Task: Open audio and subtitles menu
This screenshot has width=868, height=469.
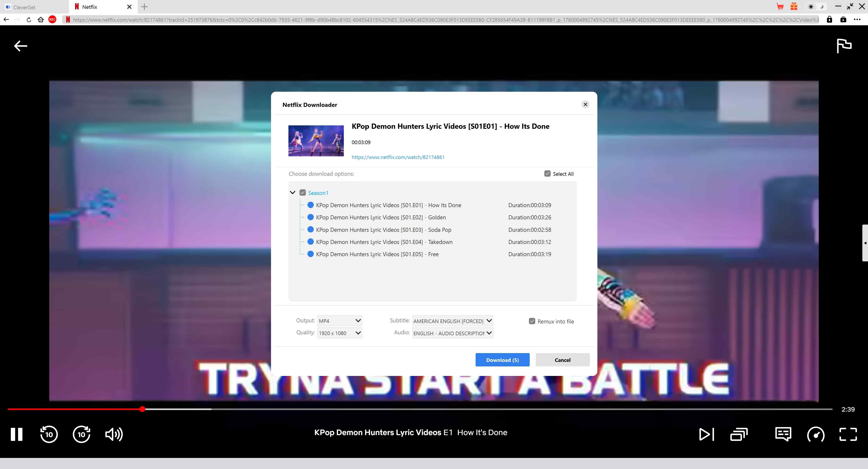Action: pos(783,434)
